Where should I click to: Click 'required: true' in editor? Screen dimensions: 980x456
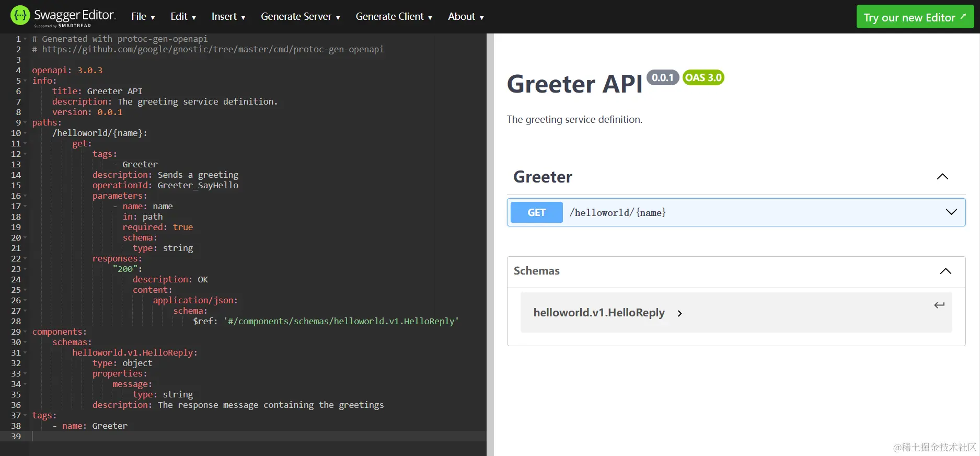158,227
